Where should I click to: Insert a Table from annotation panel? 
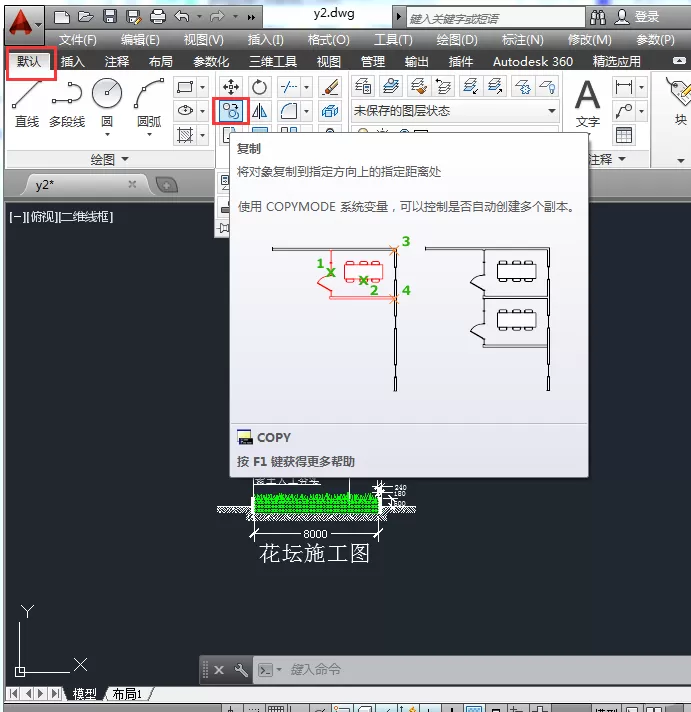tap(623, 135)
